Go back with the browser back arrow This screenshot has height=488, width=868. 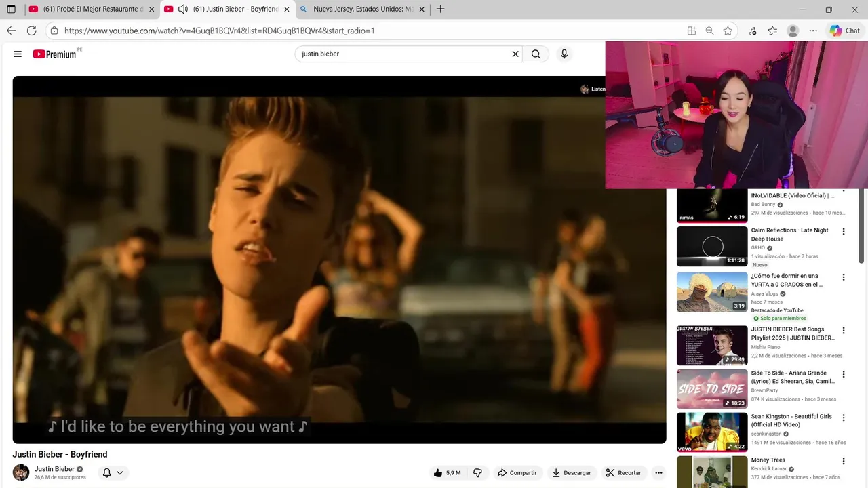pos(11,30)
